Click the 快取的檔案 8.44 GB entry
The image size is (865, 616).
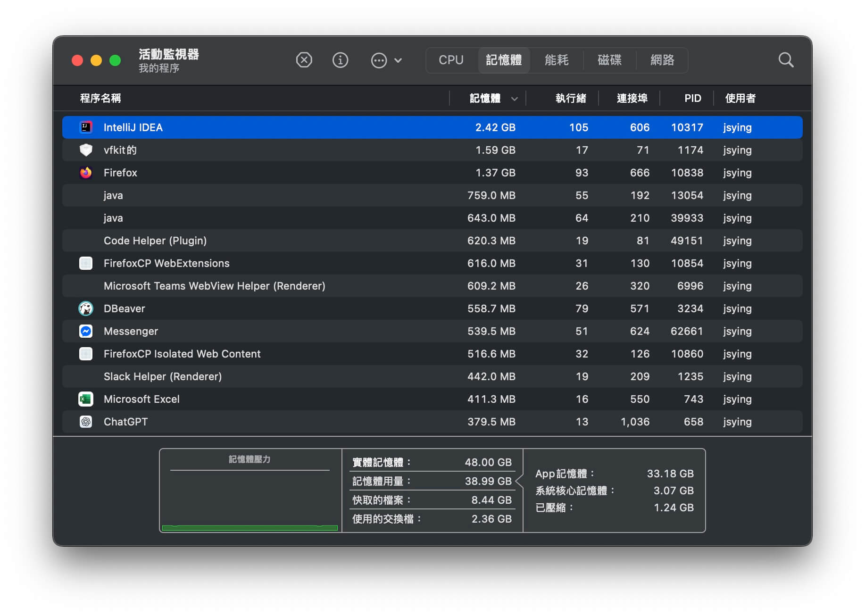[x=432, y=500]
